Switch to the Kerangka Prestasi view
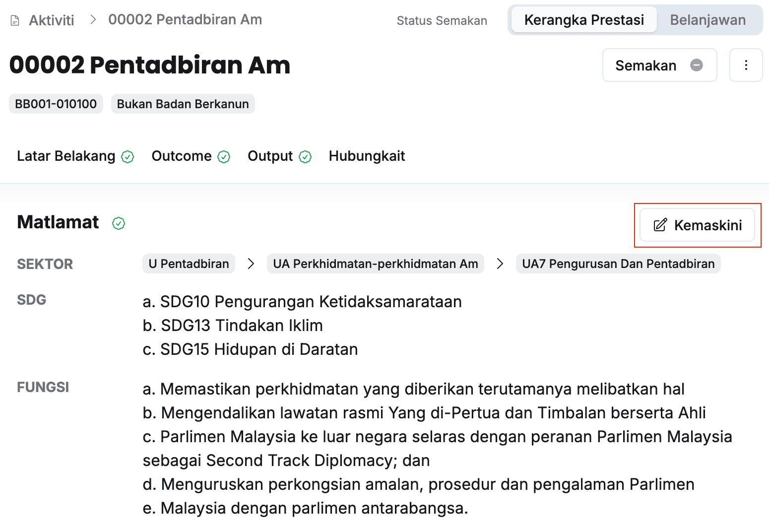This screenshot has height=532, width=769. coord(584,20)
